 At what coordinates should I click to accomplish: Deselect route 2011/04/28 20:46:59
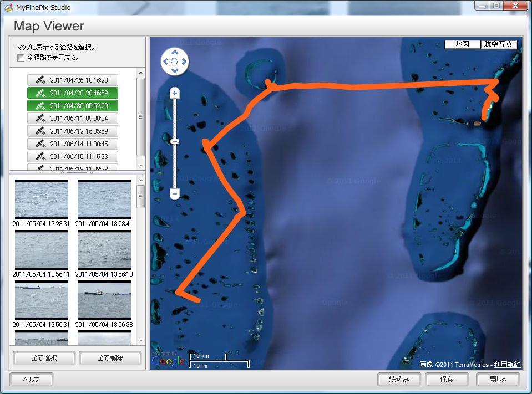coord(73,93)
